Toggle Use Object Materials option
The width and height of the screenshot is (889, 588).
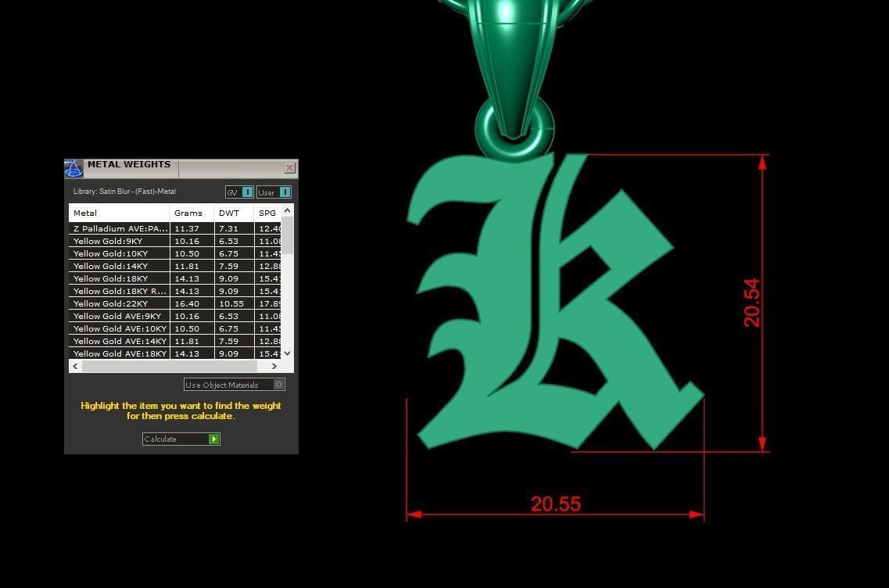234,385
